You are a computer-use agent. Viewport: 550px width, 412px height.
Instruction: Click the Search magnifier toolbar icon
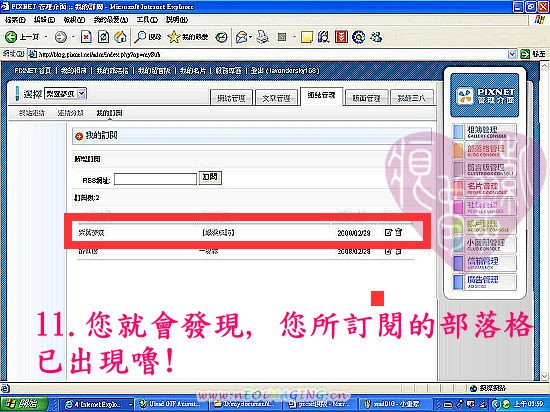pos(140,37)
